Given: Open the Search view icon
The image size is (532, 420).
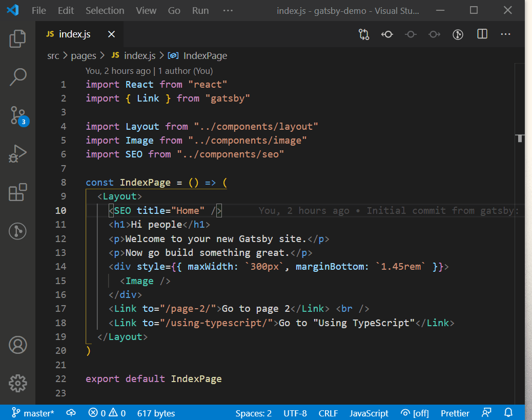Looking at the screenshot, I should click(x=17, y=77).
